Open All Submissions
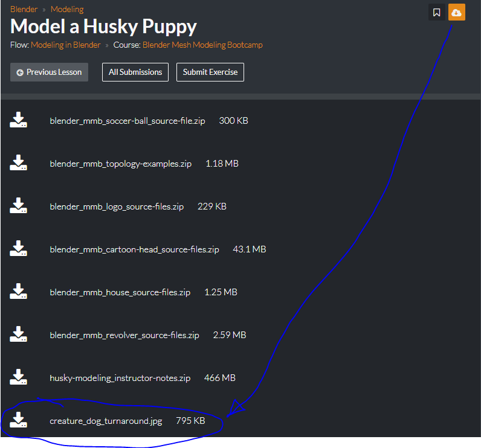Image resolution: width=481 pixels, height=448 pixels. click(135, 72)
